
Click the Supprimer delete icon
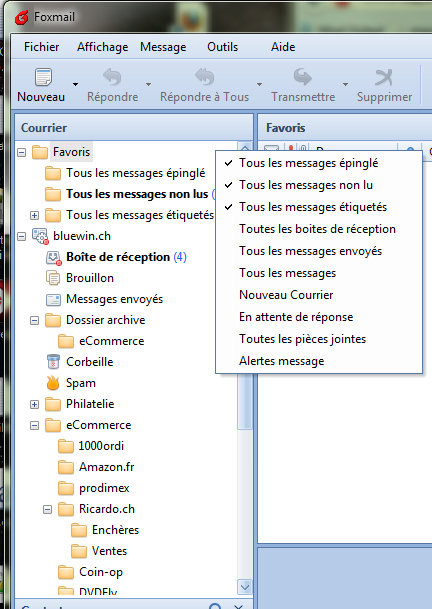pos(384,77)
